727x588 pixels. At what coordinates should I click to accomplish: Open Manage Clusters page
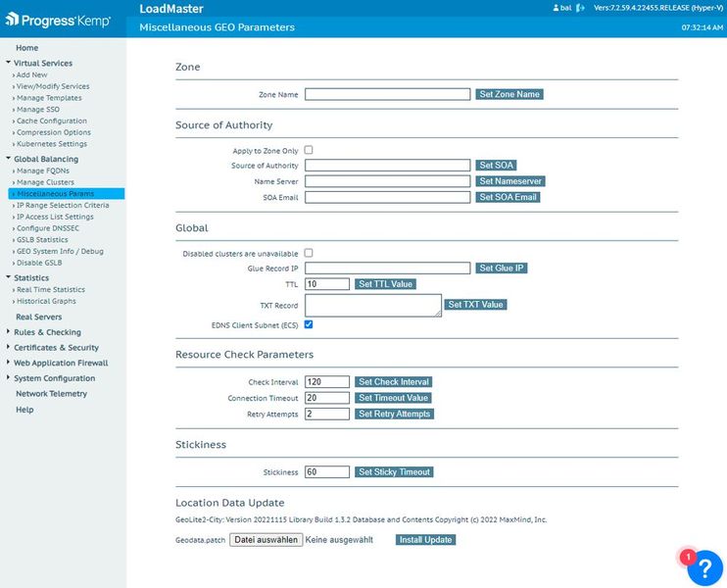[45, 182]
